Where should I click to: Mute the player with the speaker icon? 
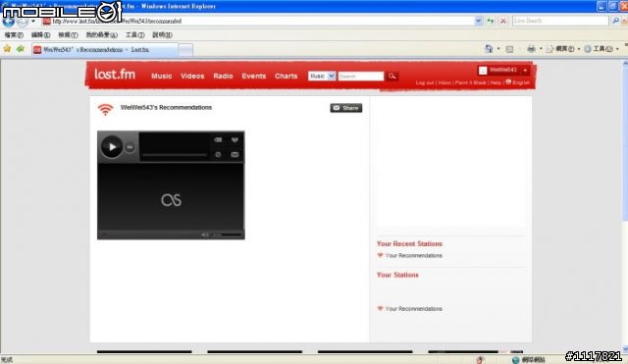tap(204, 234)
